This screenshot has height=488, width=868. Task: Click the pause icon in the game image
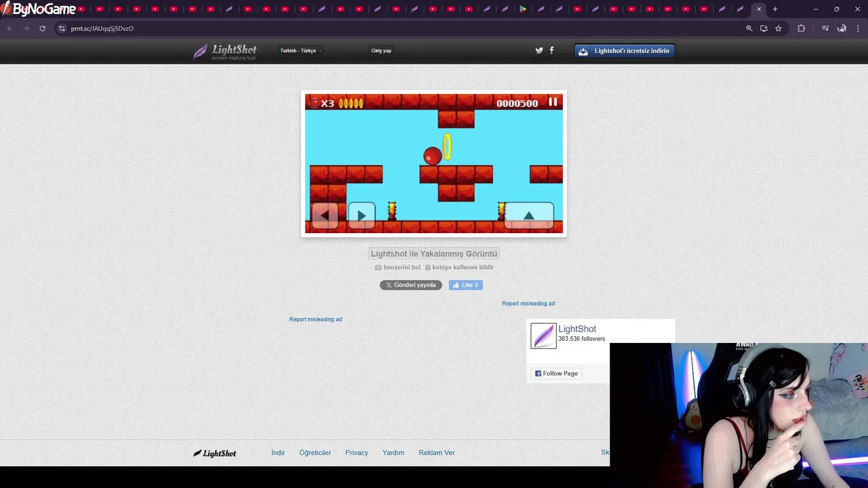pyautogui.click(x=553, y=102)
